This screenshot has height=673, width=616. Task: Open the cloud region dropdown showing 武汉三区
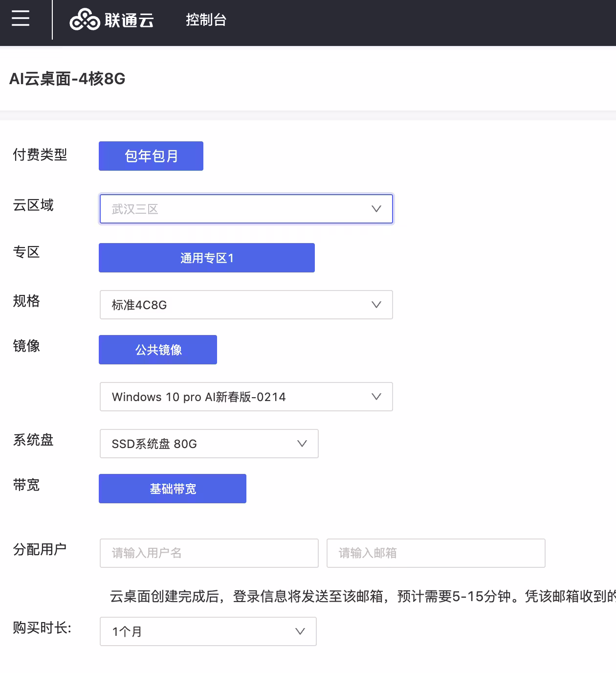[x=246, y=208]
